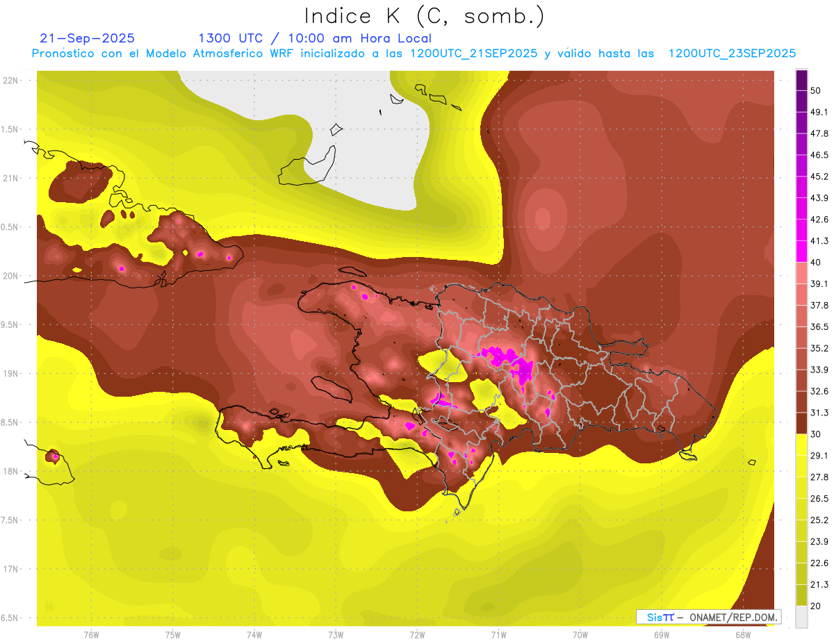Click the '21-Sep-2025' date label
The height and width of the screenshot is (644, 834).
point(87,38)
